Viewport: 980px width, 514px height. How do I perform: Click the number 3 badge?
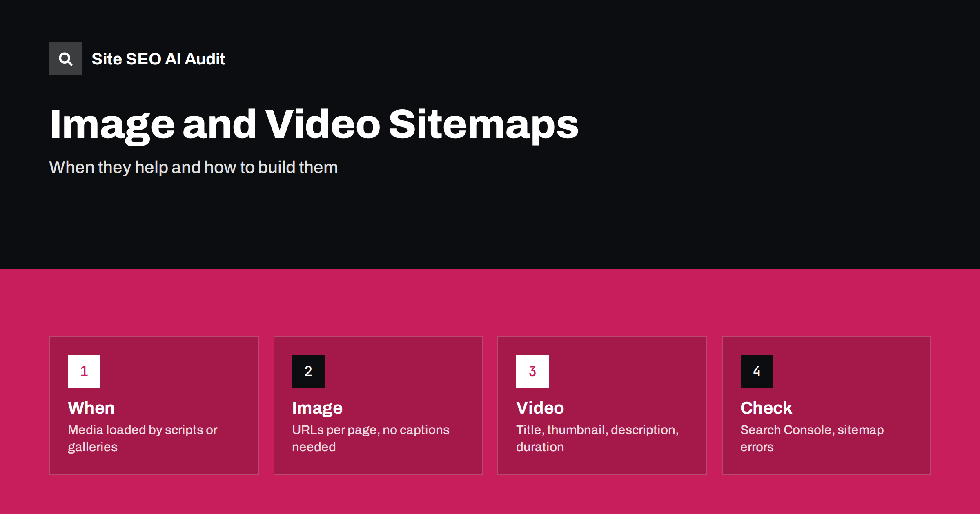coord(532,371)
